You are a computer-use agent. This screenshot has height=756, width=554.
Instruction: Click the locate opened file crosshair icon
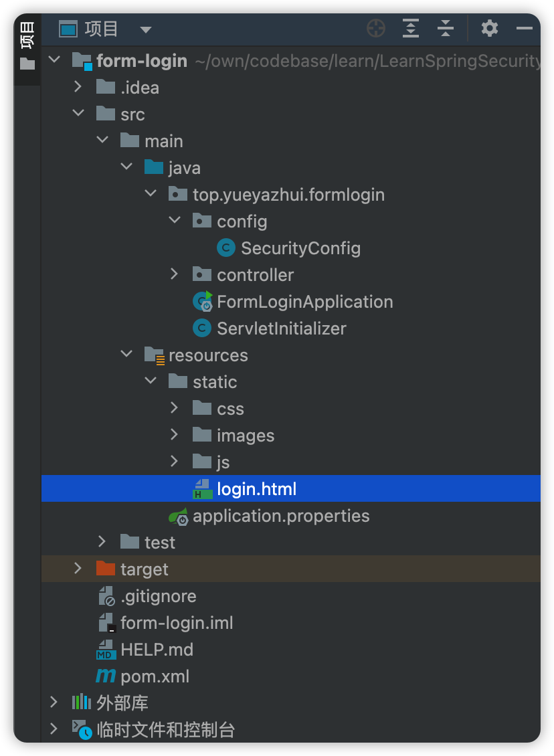376,29
